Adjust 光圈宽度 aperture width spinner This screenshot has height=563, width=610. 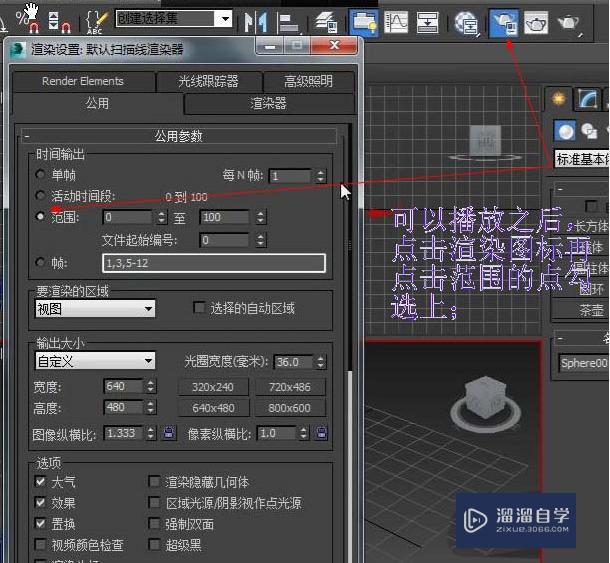tap(320, 362)
